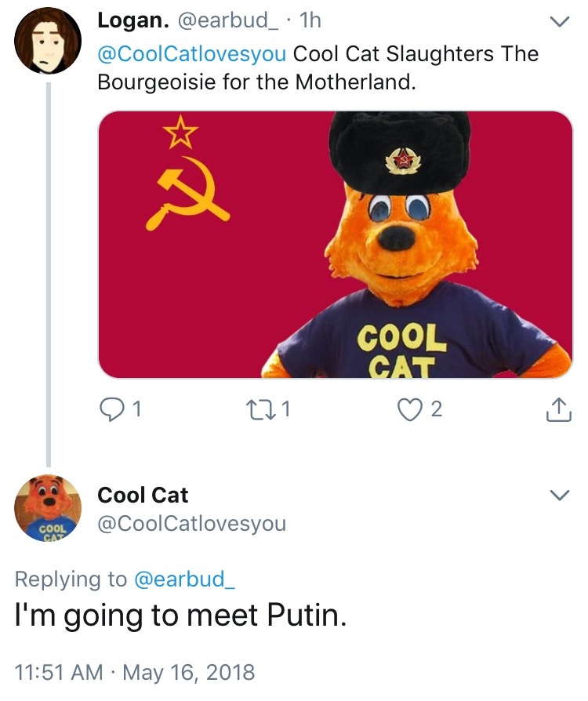Click the like count number 2

(x=437, y=409)
